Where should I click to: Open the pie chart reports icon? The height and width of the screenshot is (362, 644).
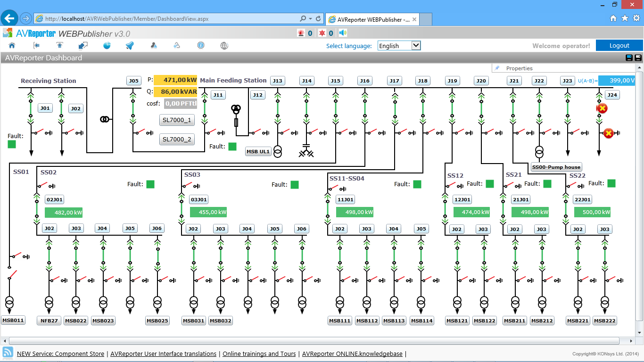click(107, 46)
